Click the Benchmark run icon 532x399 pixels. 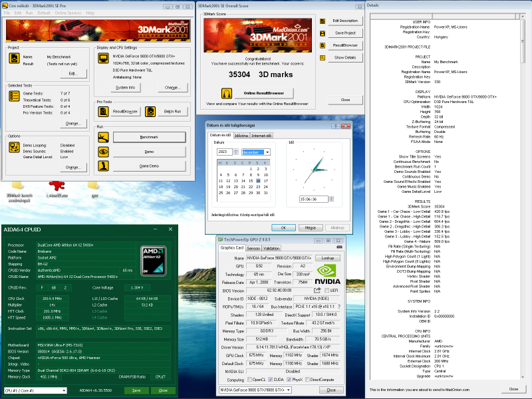tap(103, 137)
